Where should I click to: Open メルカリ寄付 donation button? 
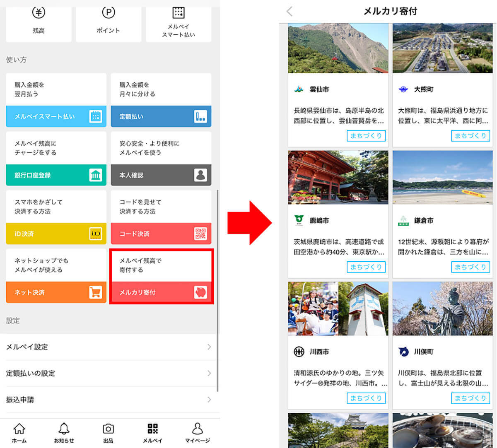click(x=161, y=292)
